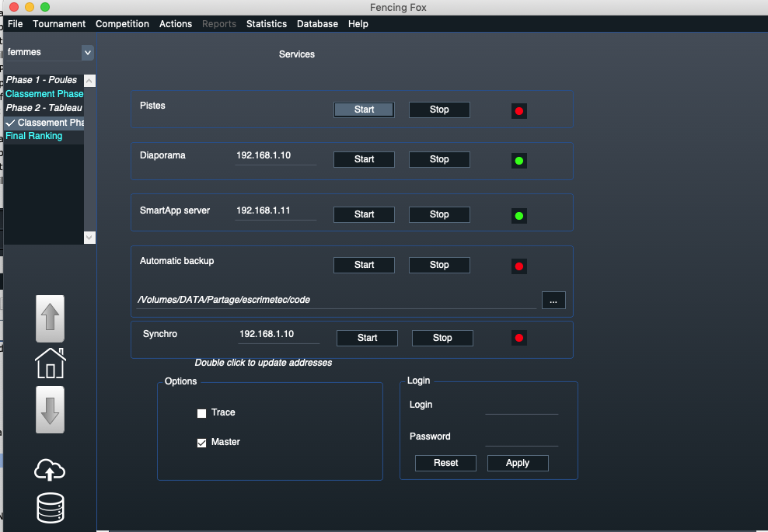Open the Help menu
This screenshot has height=532, width=768.
point(358,24)
